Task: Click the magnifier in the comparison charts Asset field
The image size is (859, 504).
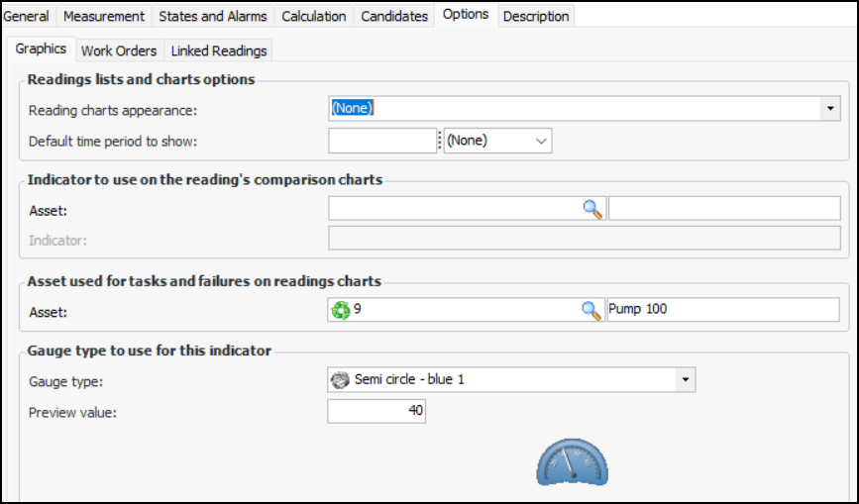Action: tap(591, 209)
